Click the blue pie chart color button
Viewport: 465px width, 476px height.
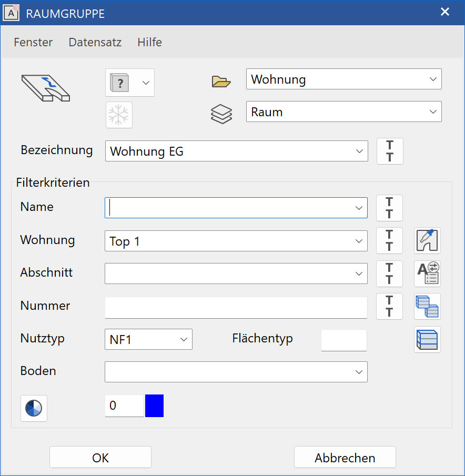pyautogui.click(x=34, y=408)
